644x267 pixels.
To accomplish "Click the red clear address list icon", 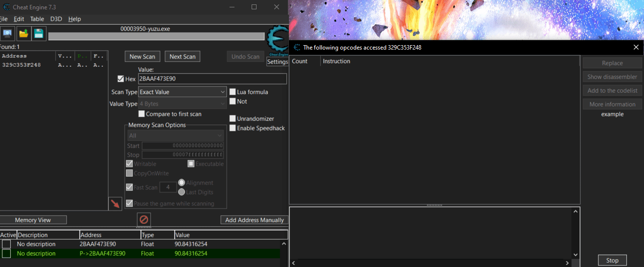I will 144,219.
